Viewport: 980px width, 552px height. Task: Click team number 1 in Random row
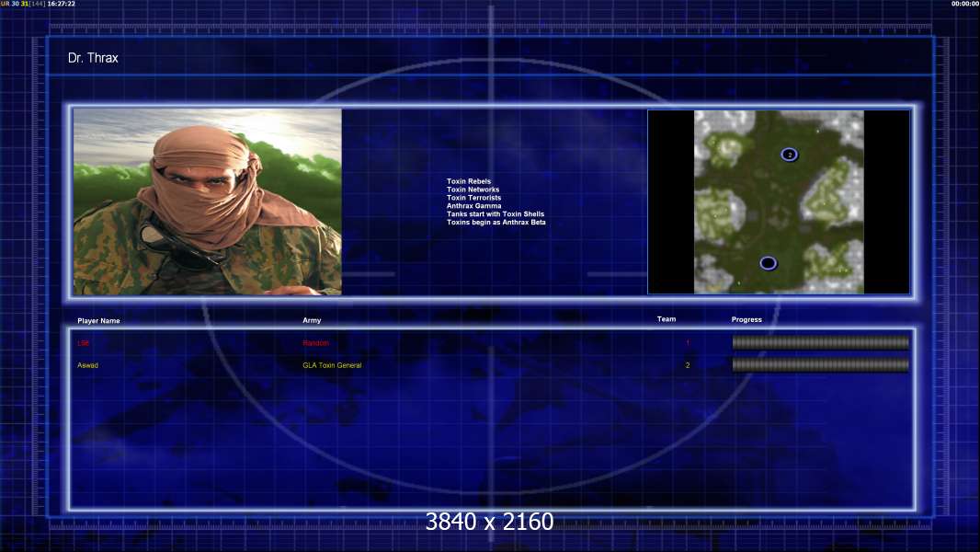pos(688,342)
